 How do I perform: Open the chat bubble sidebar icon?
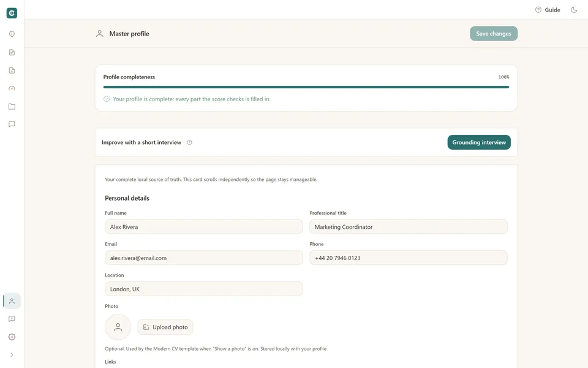[x=12, y=125]
